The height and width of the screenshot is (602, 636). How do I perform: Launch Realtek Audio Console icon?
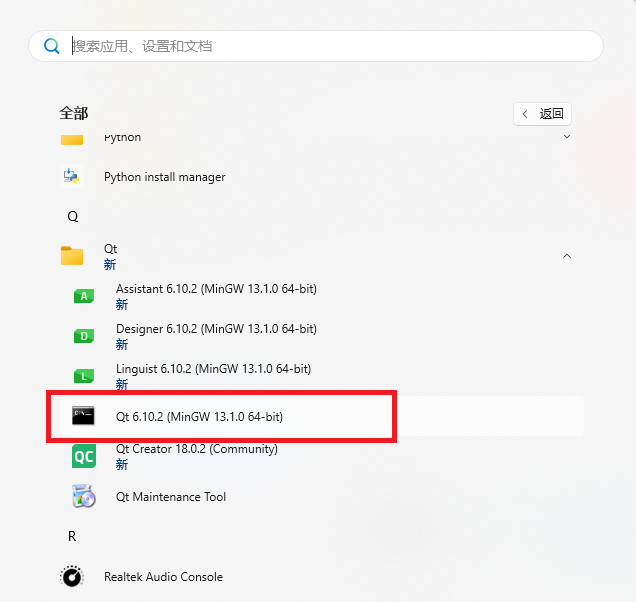tap(72, 576)
